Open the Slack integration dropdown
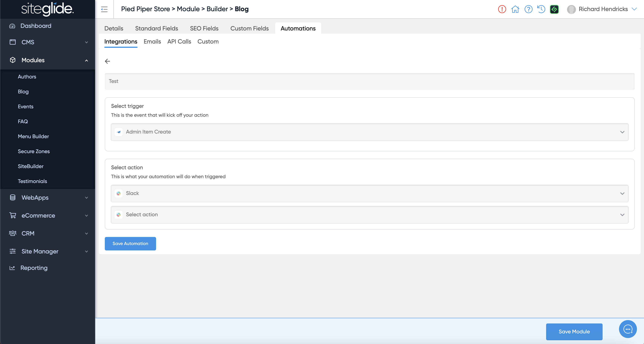Image resolution: width=644 pixels, height=344 pixels. [370, 193]
